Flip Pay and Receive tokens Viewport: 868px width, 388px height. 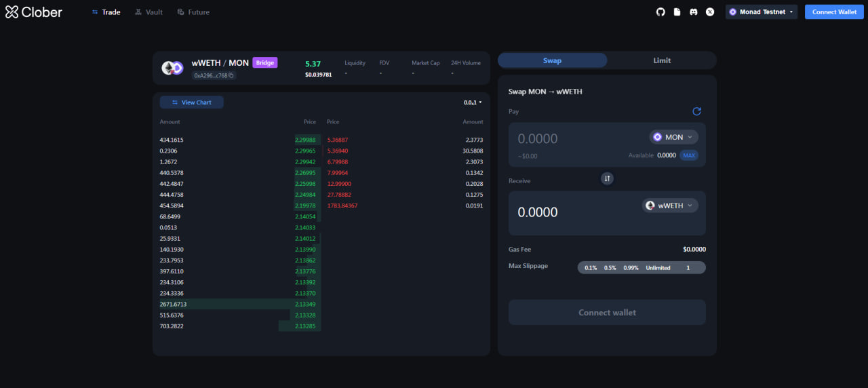(x=608, y=178)
